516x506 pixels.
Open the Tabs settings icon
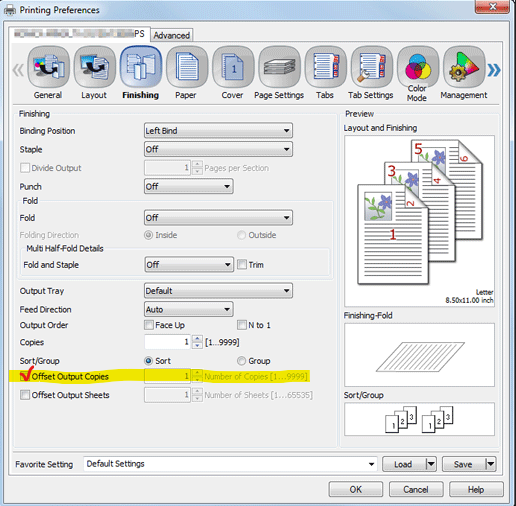tap(325, 67)
